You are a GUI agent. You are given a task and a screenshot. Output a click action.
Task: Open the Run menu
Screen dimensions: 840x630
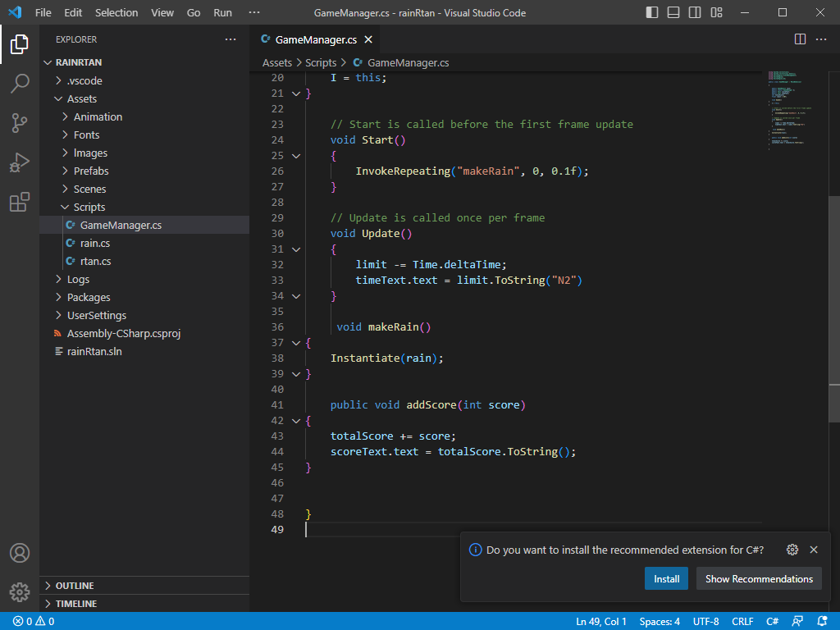click(x=222, y=12)
